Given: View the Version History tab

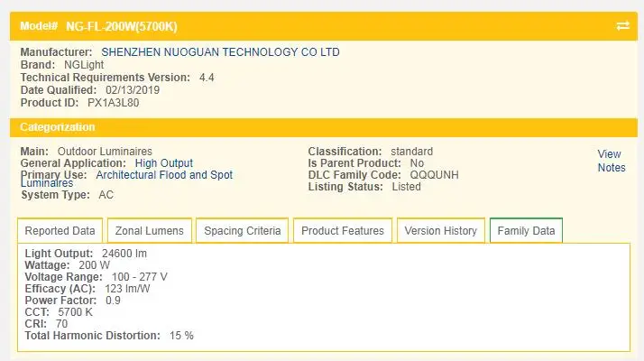Looking at the screenshot, I should [440, 231].
